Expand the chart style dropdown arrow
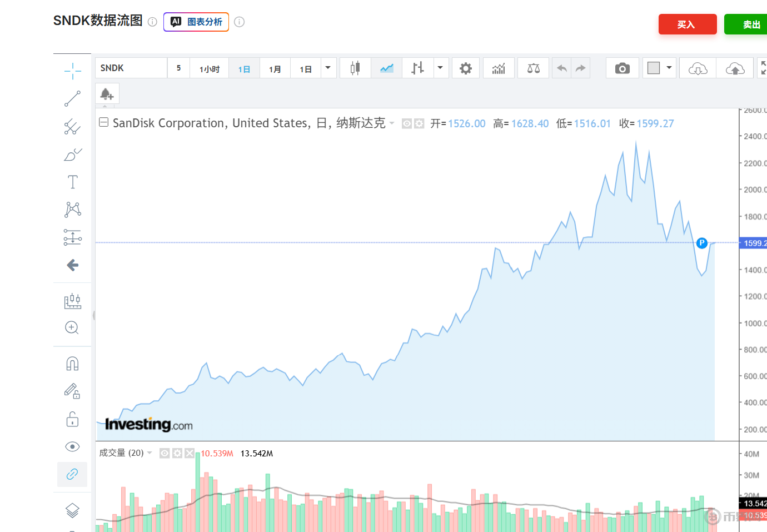Image resolution: width=767 pixels, height=532 pixels. coord(441,68)
